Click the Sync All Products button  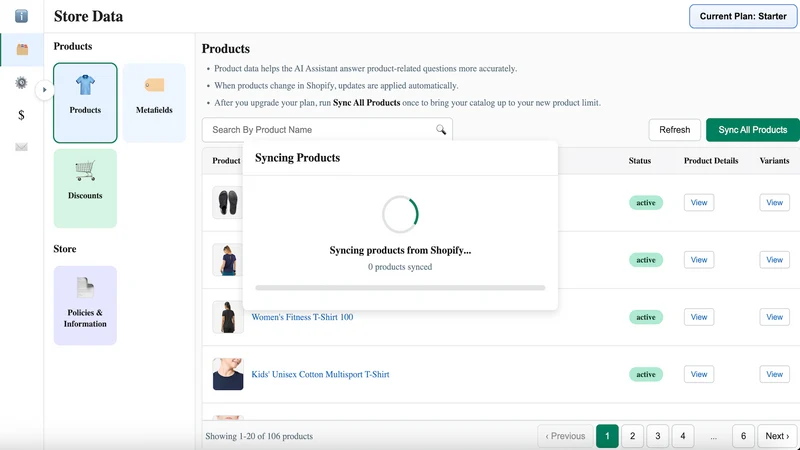[x=753, y=130]
